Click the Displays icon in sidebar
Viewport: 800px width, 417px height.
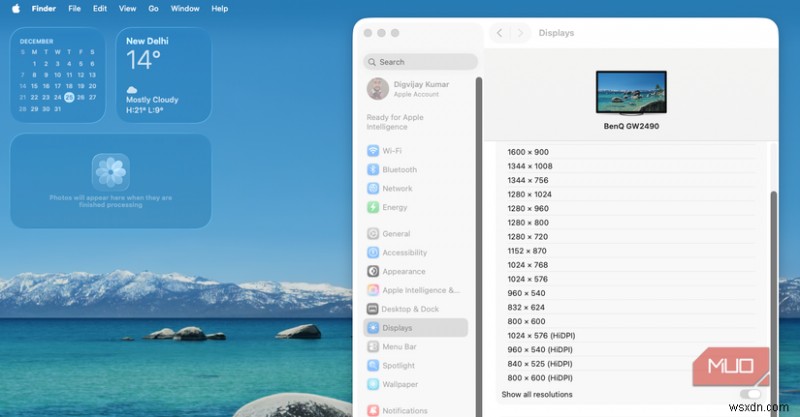coord(373,328)
